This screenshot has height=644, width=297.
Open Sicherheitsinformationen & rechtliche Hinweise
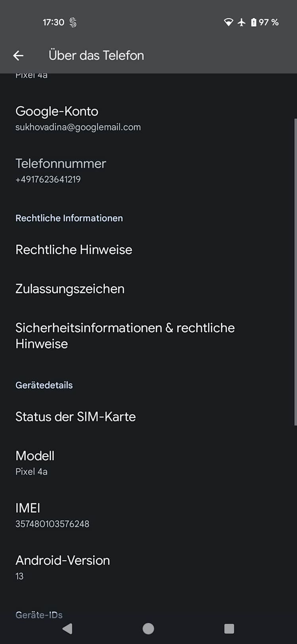coord(125,336)
